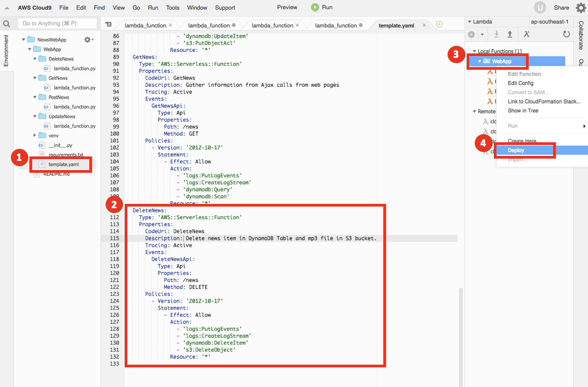This screenshot has width=588, height=387.
Task: Open the Find menu
Action: pyautogui.click(x=100, y=8)
